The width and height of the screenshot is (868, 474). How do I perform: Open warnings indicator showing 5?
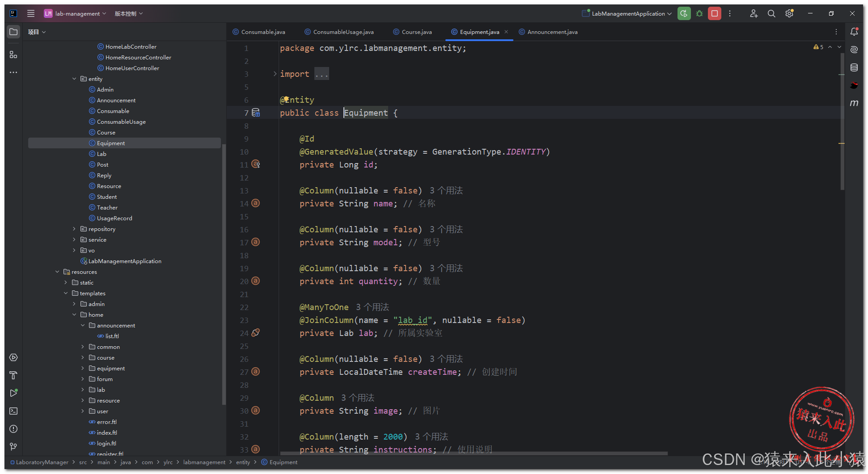818,47
